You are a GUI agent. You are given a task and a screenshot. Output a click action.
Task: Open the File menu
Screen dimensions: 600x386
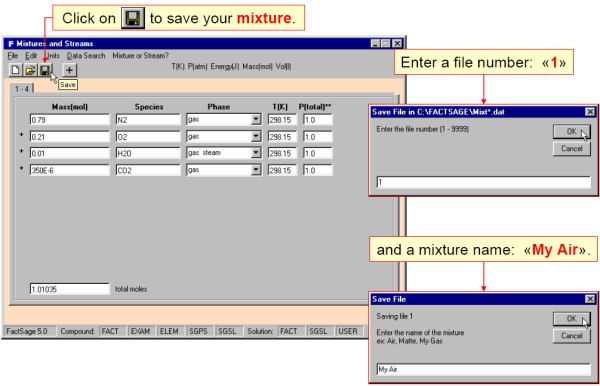[x=13, y=56]
